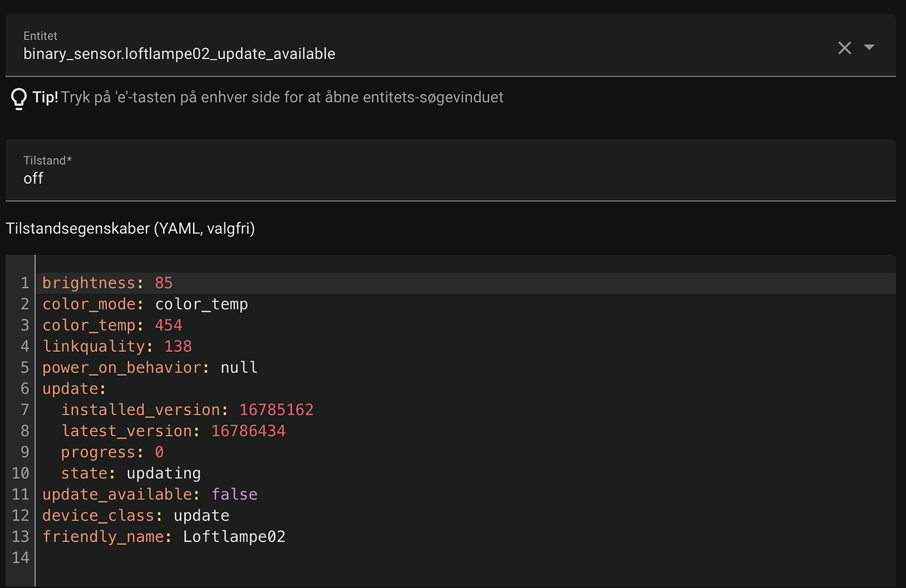Click the state value updating

163,473
